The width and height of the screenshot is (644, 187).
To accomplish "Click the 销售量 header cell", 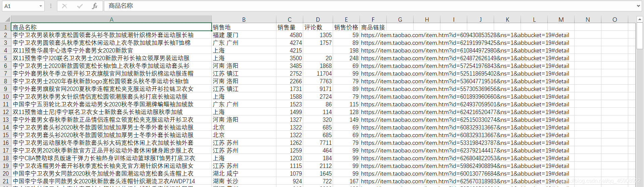I will tap(289, 27).
